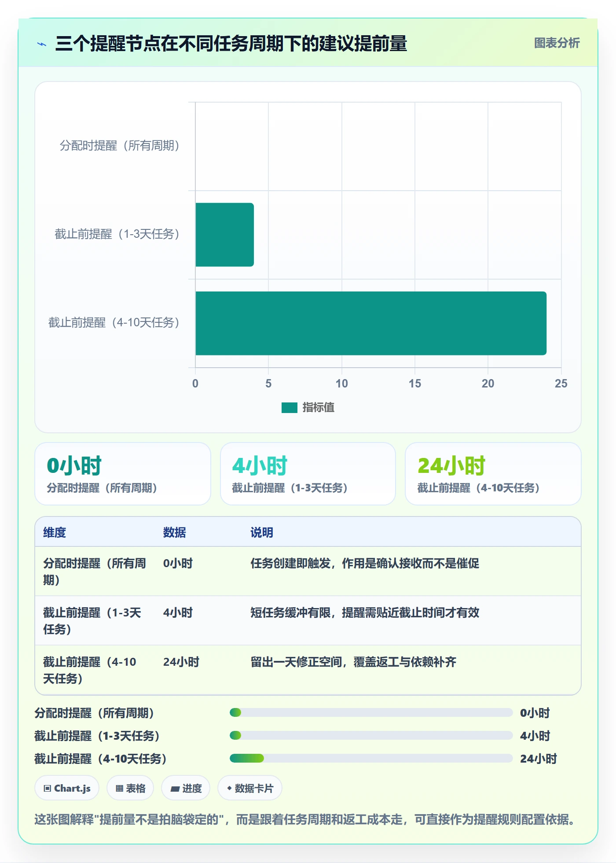Click the Chart.js tag chip
Viewport: 616px width, 863px height.
[67, 788]
